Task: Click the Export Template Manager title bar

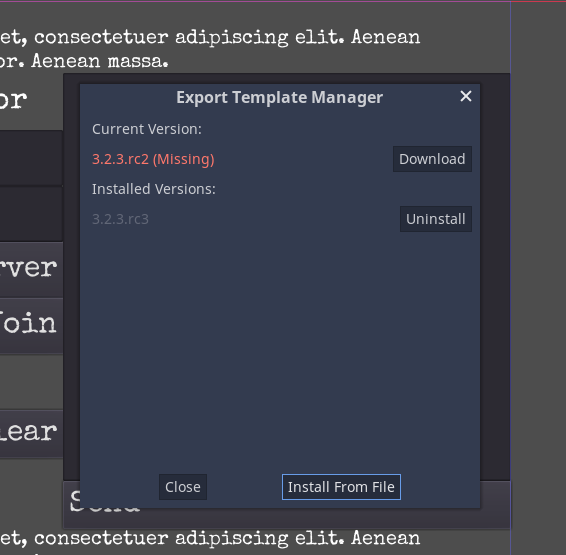Action: 279,97
